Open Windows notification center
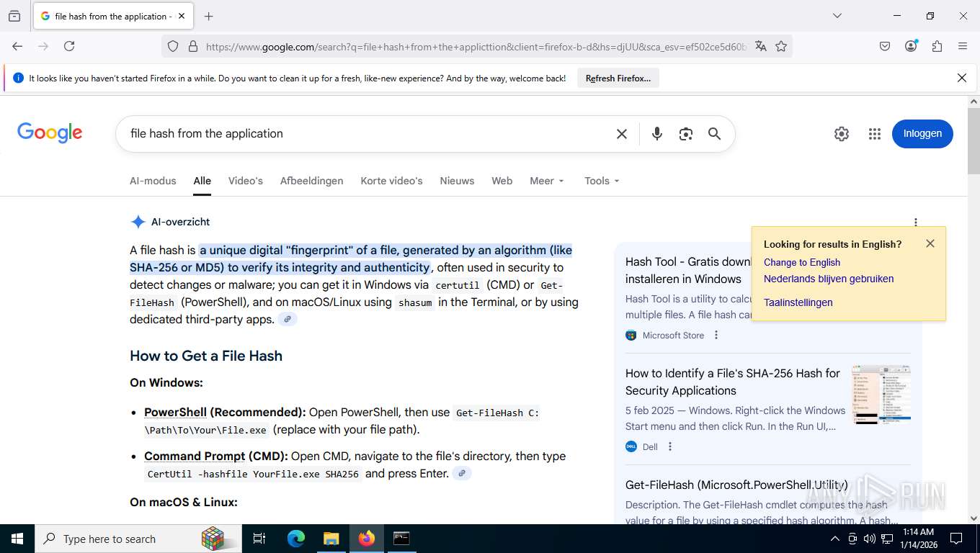The width and height of the screenshot is (980, 553). (956, 539)
